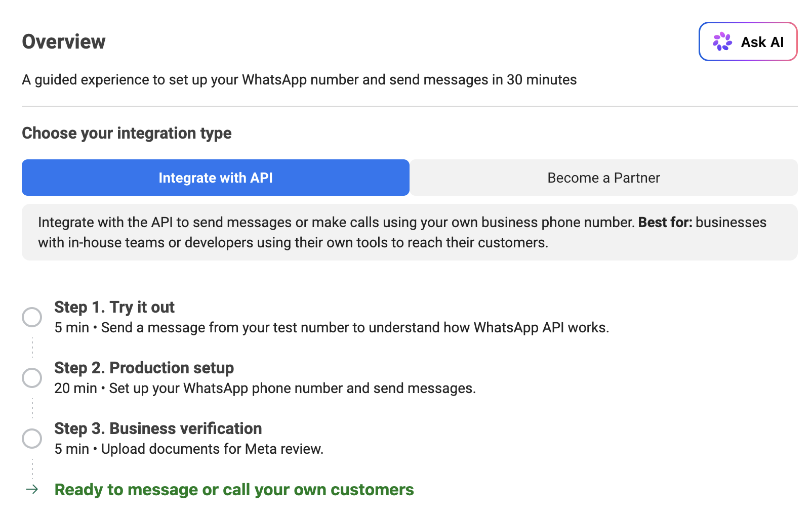This screenshot has width=812, height=519.
Task: Open Step 2. Production setup heading
Action: 144,368
